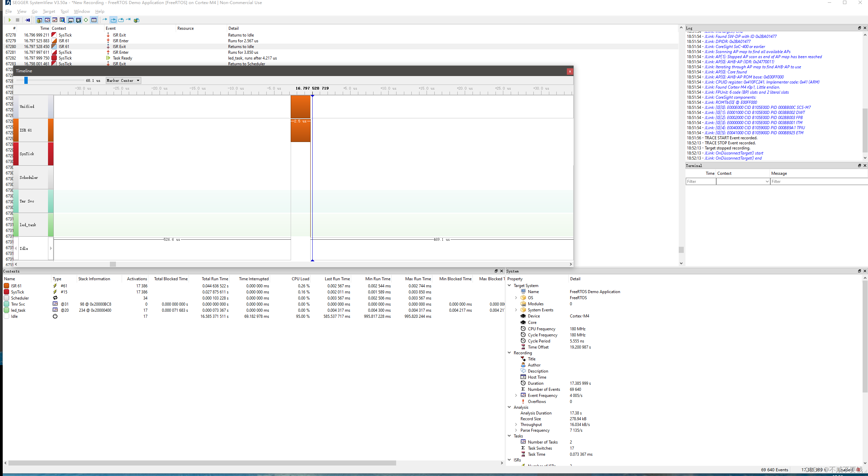Collapse the Target System tree node

pyautogui.click(x=509, y=285)
